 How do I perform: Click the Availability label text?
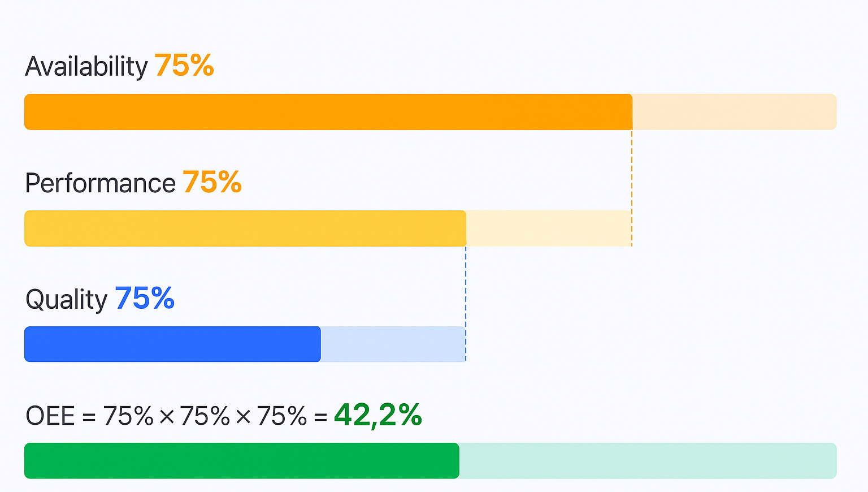click(x=86, y=67)
